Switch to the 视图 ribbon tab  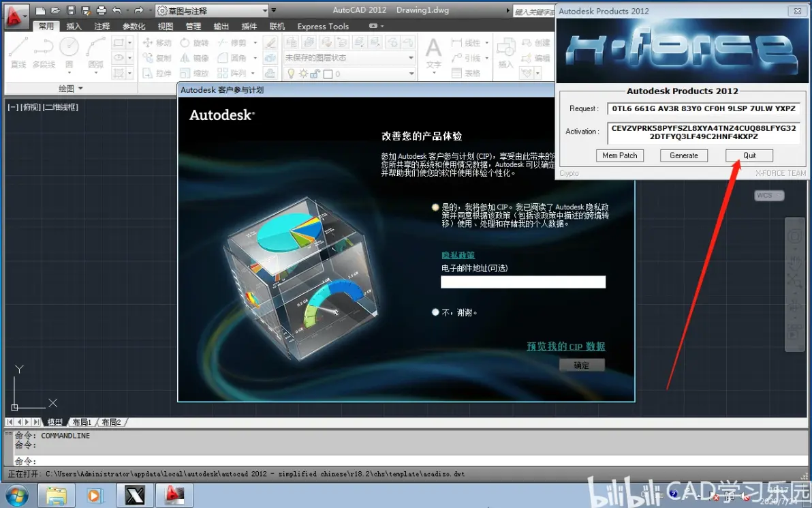166,26
